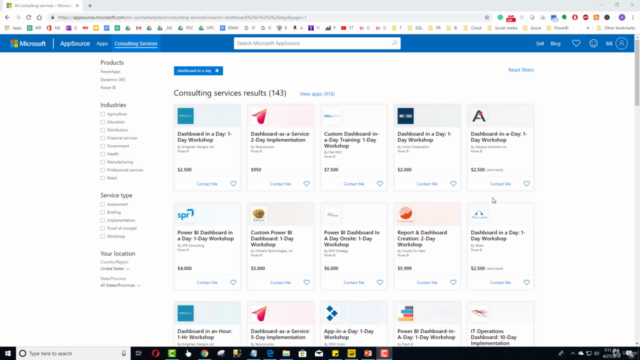The height and width of the screenshot is (360, 640).
Task: Open the View apps (916) link
Action: 317,94
